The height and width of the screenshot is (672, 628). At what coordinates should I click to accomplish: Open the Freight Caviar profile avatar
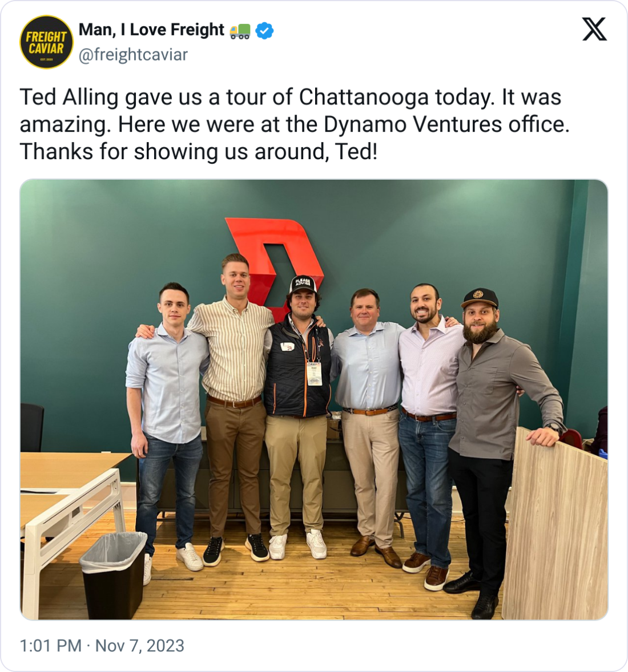[46, 42]
